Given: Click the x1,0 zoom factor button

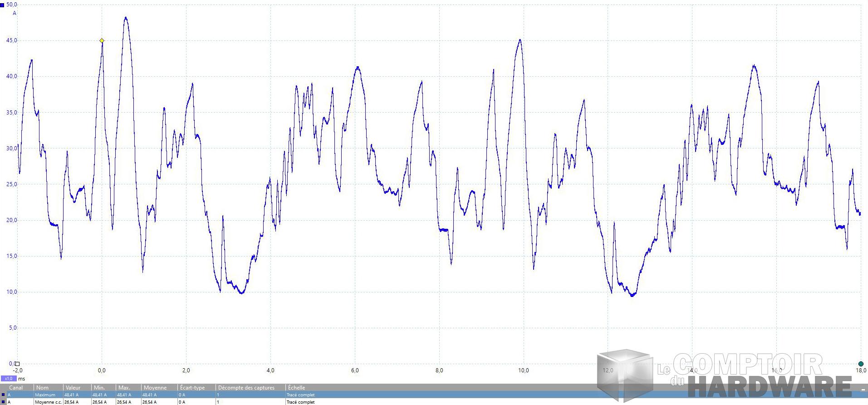Looking at the screenshot, I should point(8,379).
